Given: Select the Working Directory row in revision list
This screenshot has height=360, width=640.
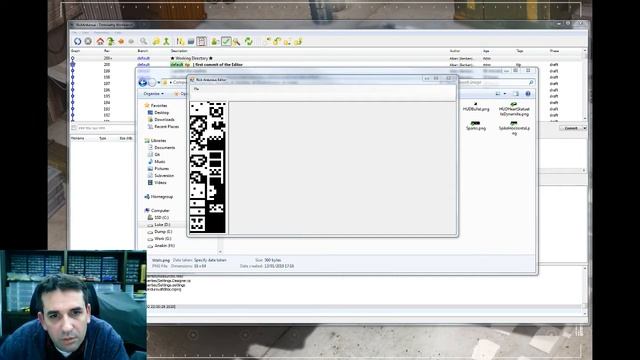Looking at the screenshot, I should (x=327, y=58).
